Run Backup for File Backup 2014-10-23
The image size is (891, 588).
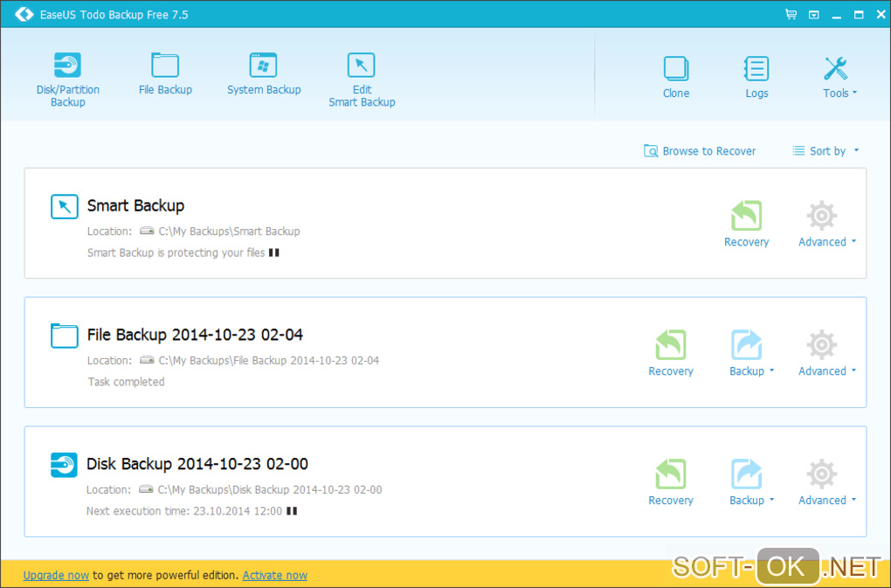click(746, 353)
